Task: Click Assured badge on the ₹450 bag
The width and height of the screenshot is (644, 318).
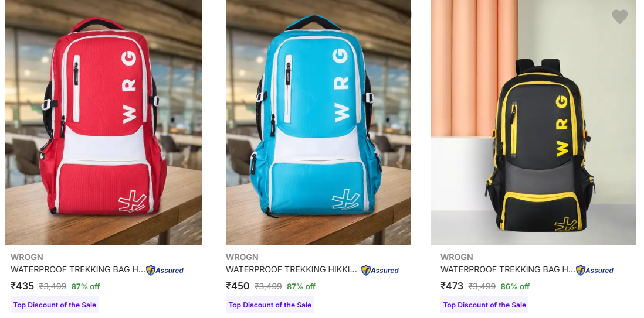Action: [x=380, y=270]
